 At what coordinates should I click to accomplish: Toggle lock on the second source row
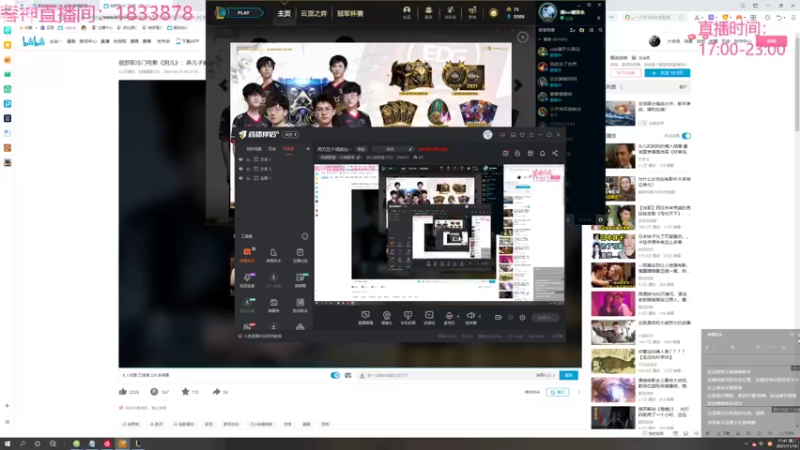tap(248, 168)
